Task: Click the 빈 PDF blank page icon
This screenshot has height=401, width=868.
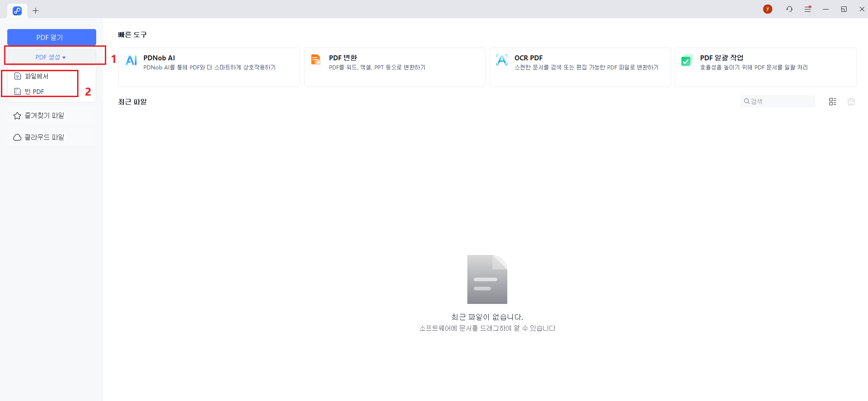Action: point(18,91)
